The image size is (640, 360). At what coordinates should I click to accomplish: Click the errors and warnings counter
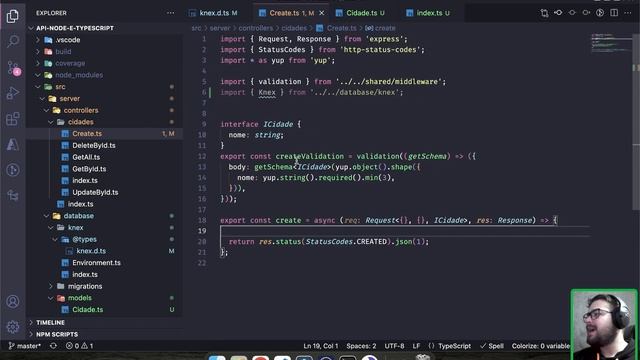[80, 346]
